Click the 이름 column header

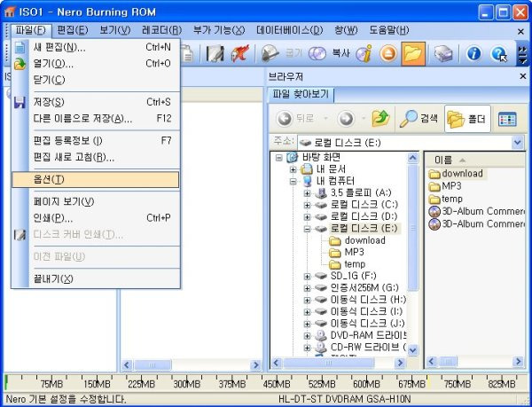475,160
